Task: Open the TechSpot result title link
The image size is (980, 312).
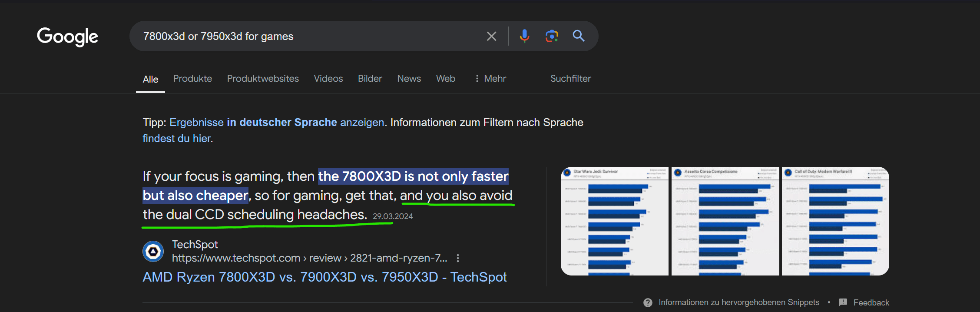Action: [x=324, y=277]
